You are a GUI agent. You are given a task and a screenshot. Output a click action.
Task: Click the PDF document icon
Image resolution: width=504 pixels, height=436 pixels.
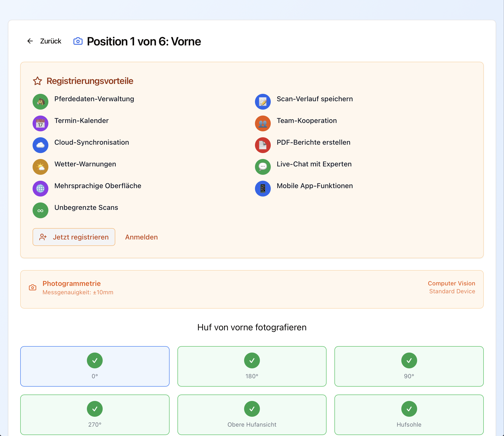click(x=263, y=145)
